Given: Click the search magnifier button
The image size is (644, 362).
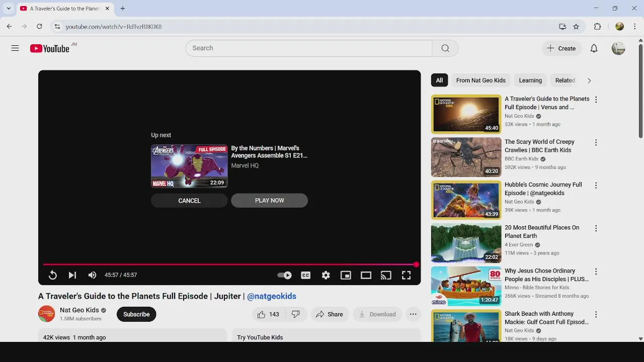Looking at the screenshot, I should point(445,48).
